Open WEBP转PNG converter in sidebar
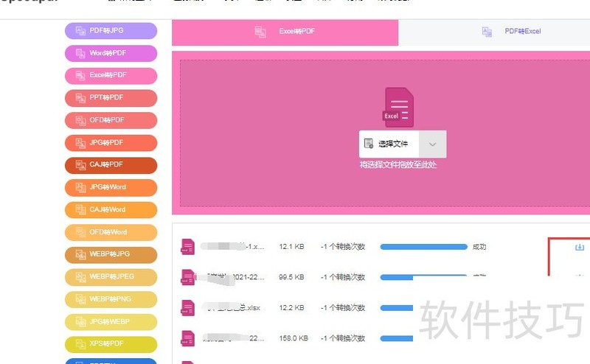Image resolution: width=590 pixels, height=364 pixels. (x=111, y=299)
